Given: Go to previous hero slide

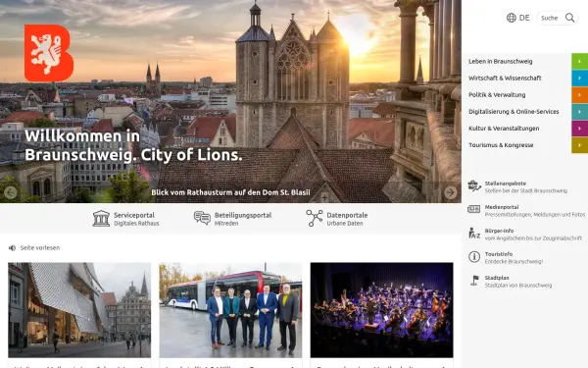Looking at the screenshot, I should click(x=11, y=192).
